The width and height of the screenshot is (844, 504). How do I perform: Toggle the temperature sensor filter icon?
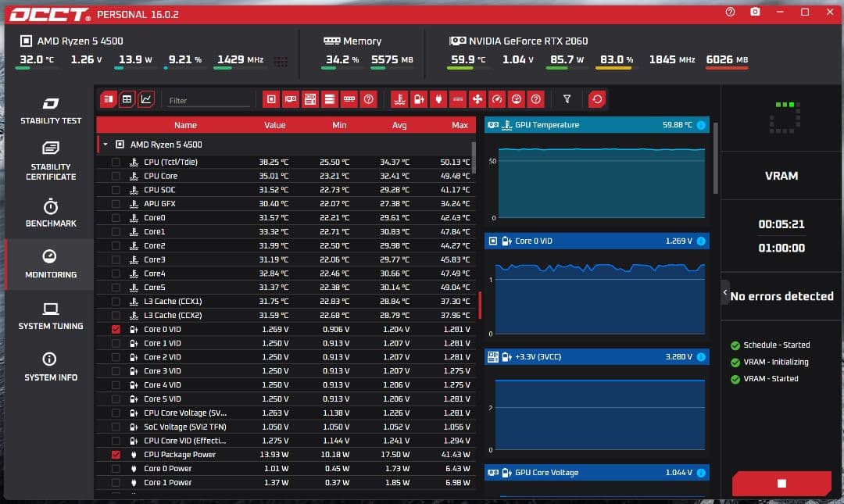point(399,99)
